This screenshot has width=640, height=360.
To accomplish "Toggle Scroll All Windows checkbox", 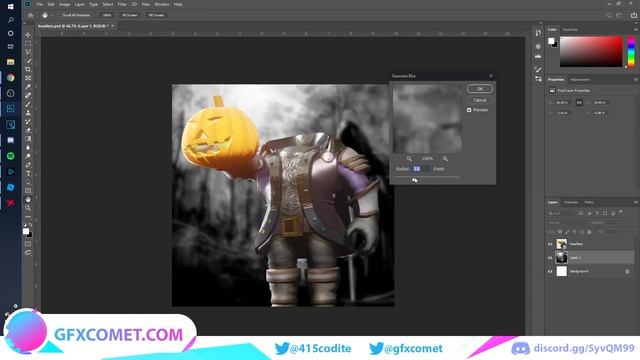I will 59,15.
